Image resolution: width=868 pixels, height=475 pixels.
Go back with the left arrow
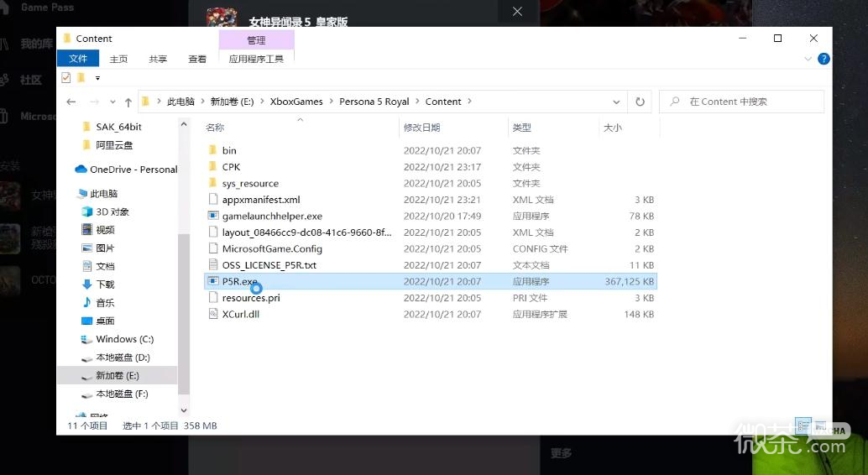point(71,102)
